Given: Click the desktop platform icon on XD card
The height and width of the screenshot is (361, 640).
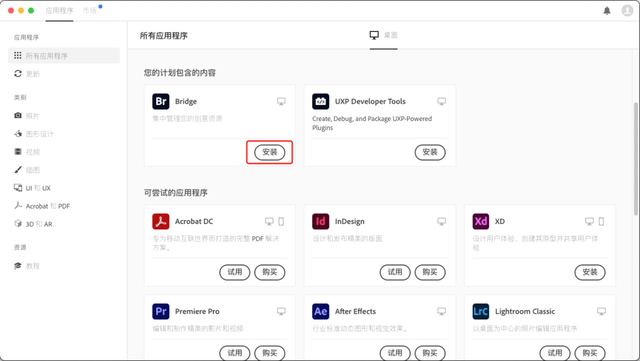Looking at the screenshot, I should [x=589, y=221].
